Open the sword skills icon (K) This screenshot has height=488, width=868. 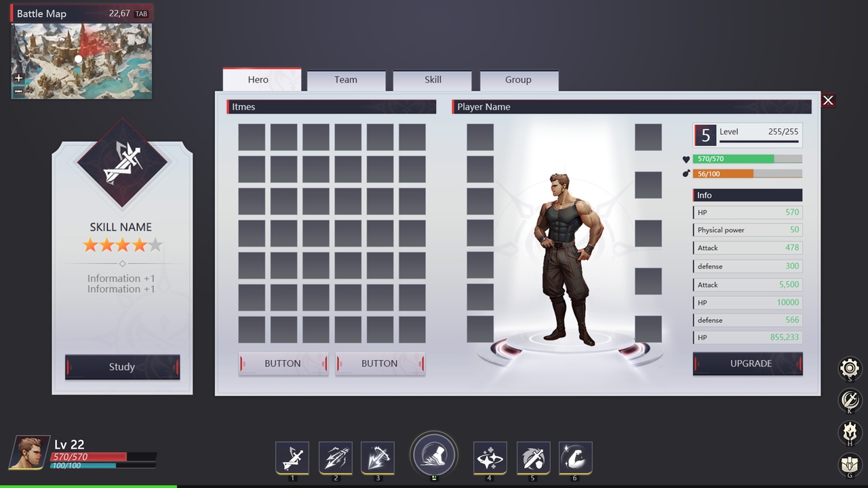coord(850,400)
